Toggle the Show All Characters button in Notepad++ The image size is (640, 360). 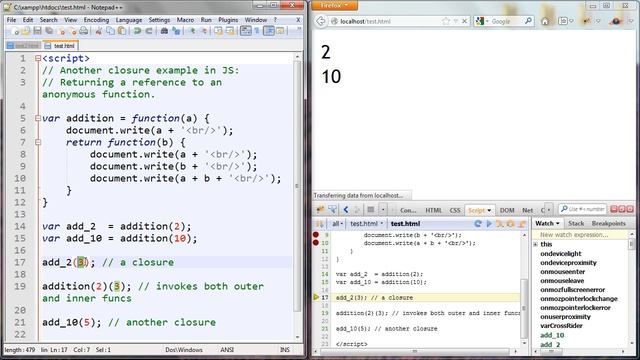pyautogui.click(x=258, y=31)
